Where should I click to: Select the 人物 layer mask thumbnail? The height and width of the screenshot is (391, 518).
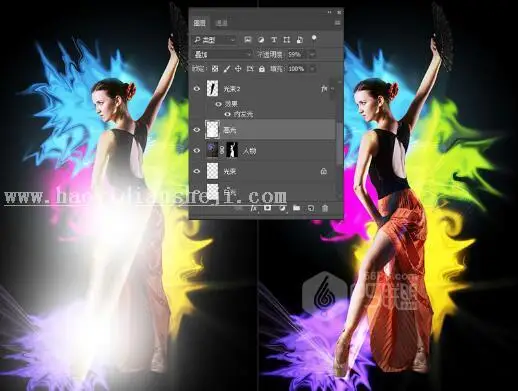(232, 150)
